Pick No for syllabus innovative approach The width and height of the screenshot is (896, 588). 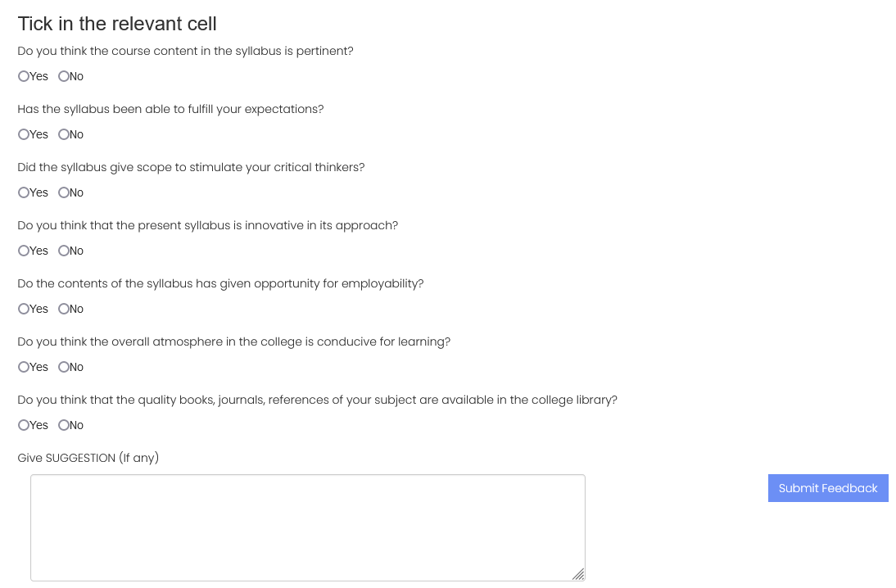tap(63, 251)
